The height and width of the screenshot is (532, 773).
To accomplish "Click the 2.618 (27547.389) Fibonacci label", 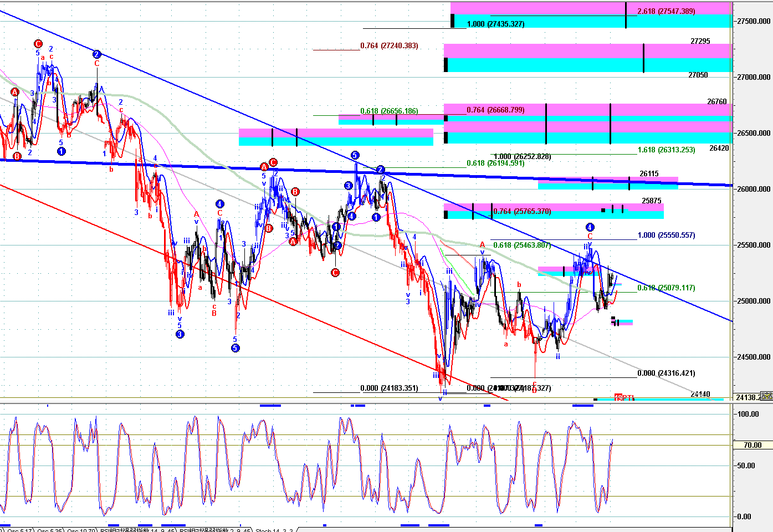I will (x=666, y=11).
